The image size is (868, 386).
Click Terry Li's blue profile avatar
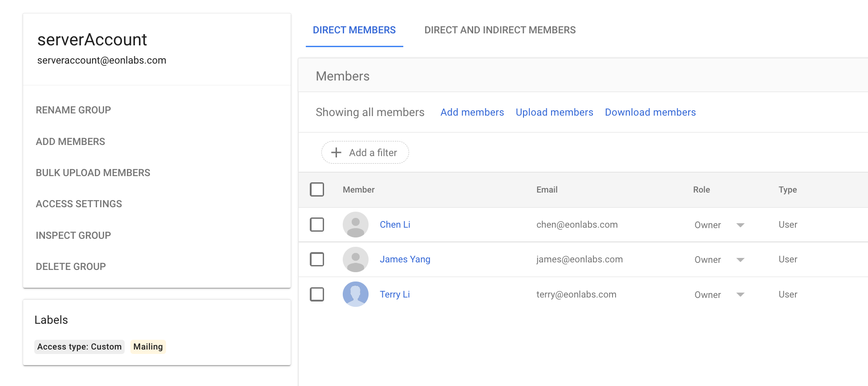(x=355, y=294)
